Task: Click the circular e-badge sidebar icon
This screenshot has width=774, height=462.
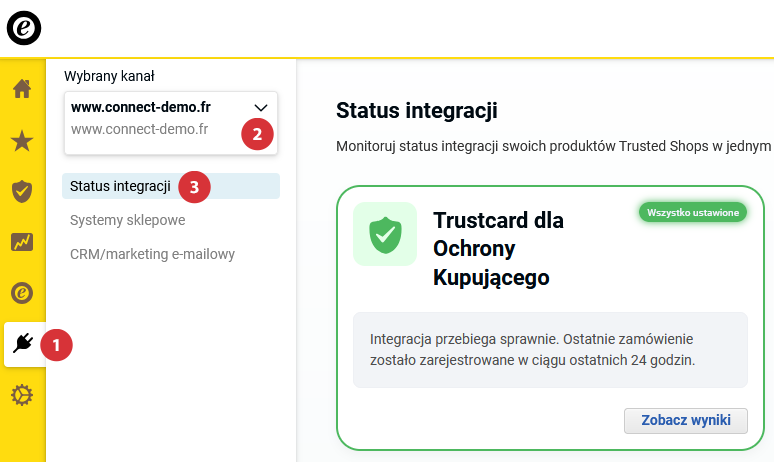Action: (x=22, y=293)
